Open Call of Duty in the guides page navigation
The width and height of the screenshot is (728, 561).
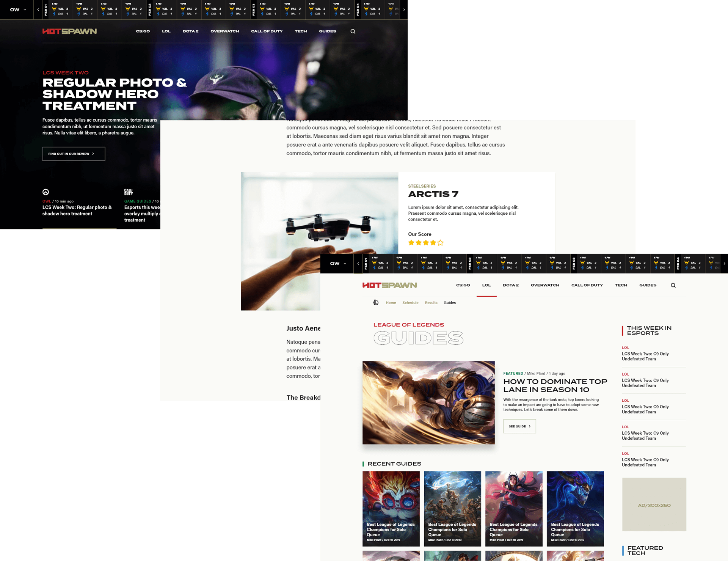click(x=587, y=285)
